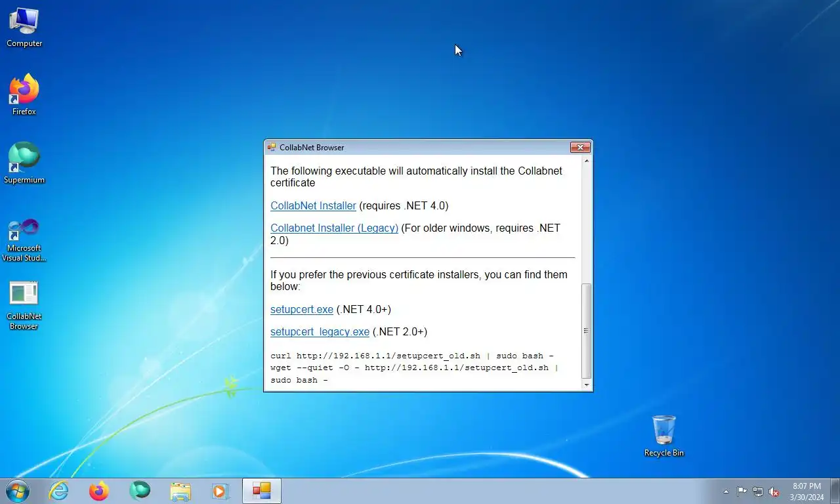Open the network status tray icon
Viewport: 840px width, 504px height.
758,492
